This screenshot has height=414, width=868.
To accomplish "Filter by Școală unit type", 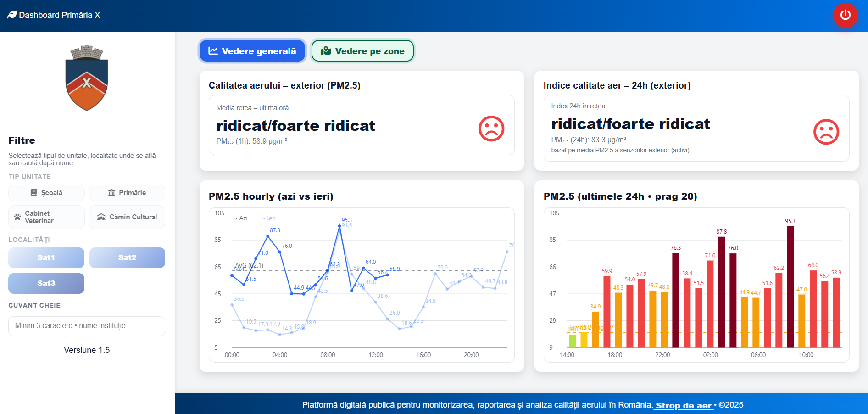I will [46, 193].
